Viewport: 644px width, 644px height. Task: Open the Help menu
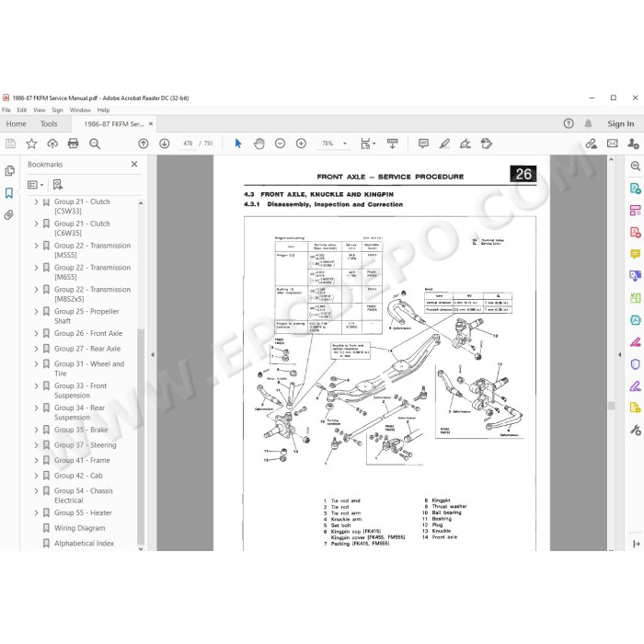pos(103,110)
